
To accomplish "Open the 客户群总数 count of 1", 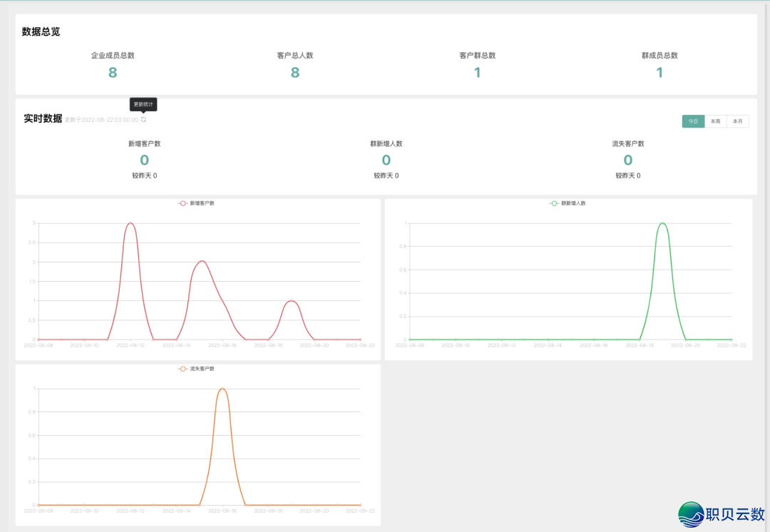I will coord(478,72).
